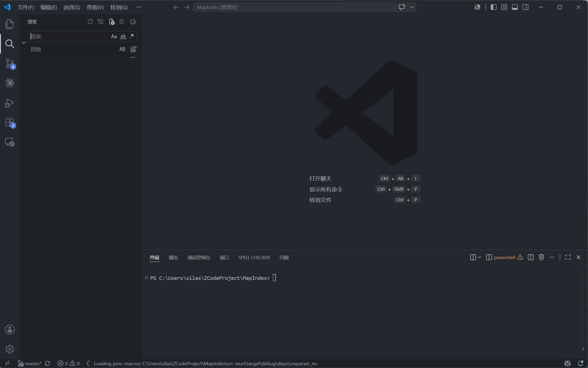Customize layout from title bar icon
Screen dimensions: 588x368
point(504,7)
